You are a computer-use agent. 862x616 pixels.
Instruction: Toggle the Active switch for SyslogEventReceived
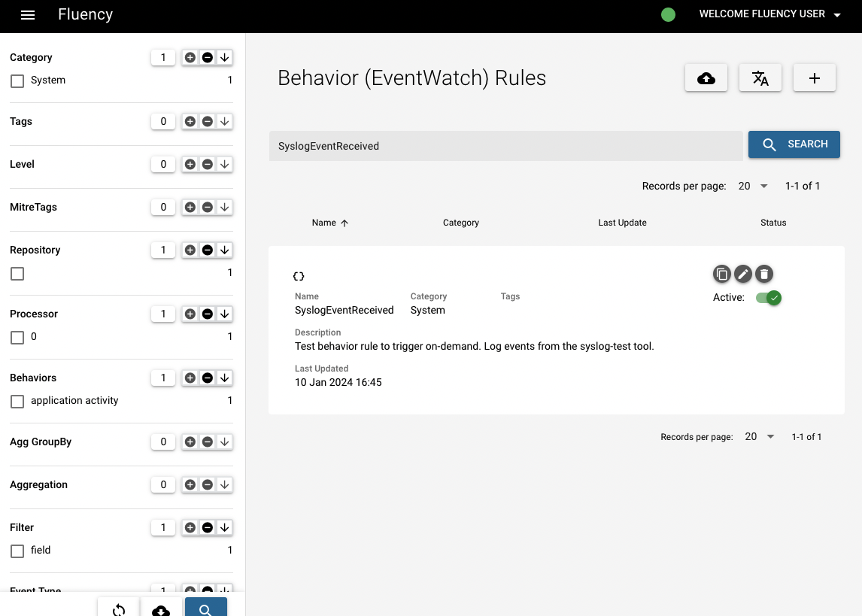(x=769, y=298)
